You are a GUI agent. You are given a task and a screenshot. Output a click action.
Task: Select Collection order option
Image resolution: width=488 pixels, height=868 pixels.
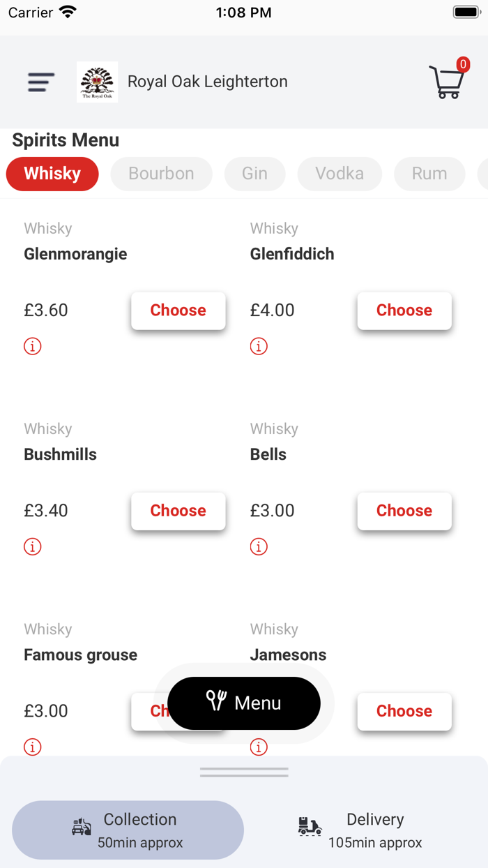point(128,830)
